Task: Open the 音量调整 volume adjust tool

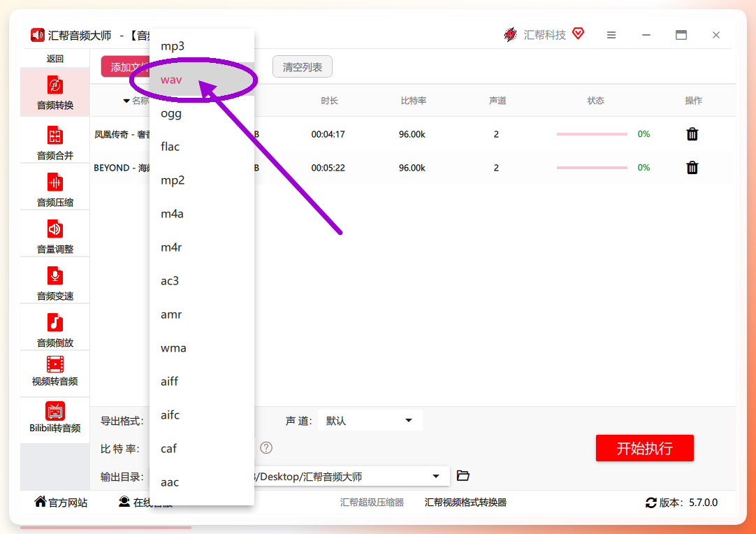Action: [x=55, y=236]
